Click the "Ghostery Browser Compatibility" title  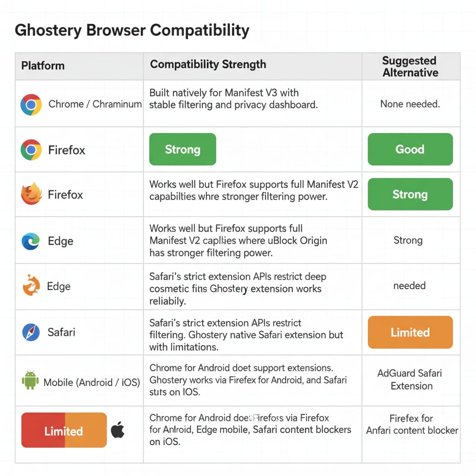(x=132, y=31)
